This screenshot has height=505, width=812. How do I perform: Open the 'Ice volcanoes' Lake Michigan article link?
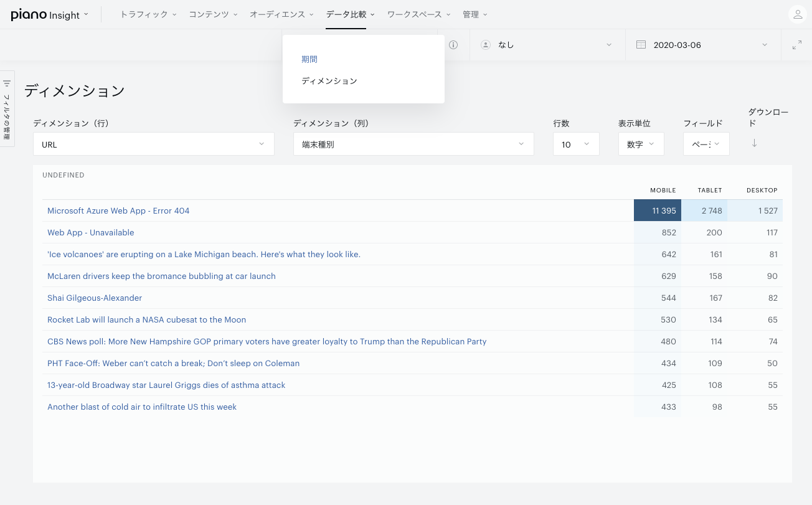click(204, 254)
